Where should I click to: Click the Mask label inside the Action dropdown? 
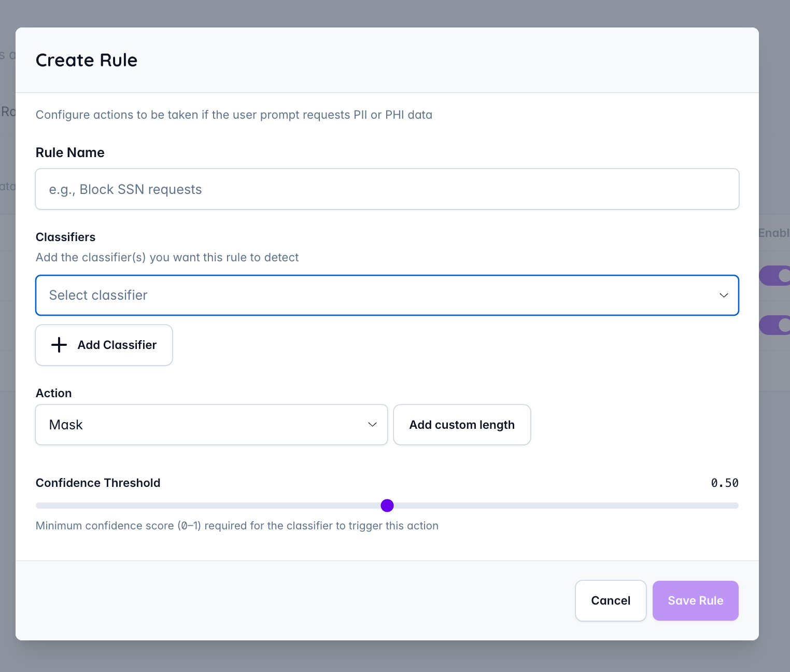(x=65, y=424)
